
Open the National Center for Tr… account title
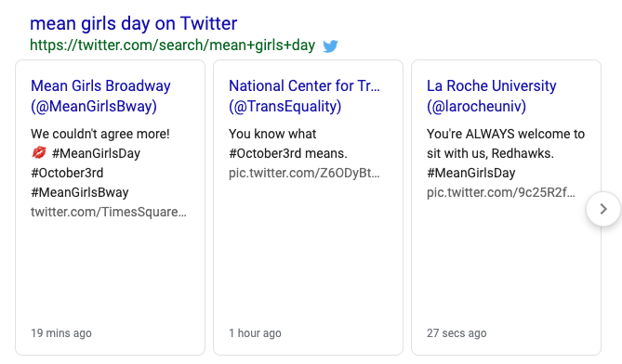pyautogui.click(x=304, y=85)
